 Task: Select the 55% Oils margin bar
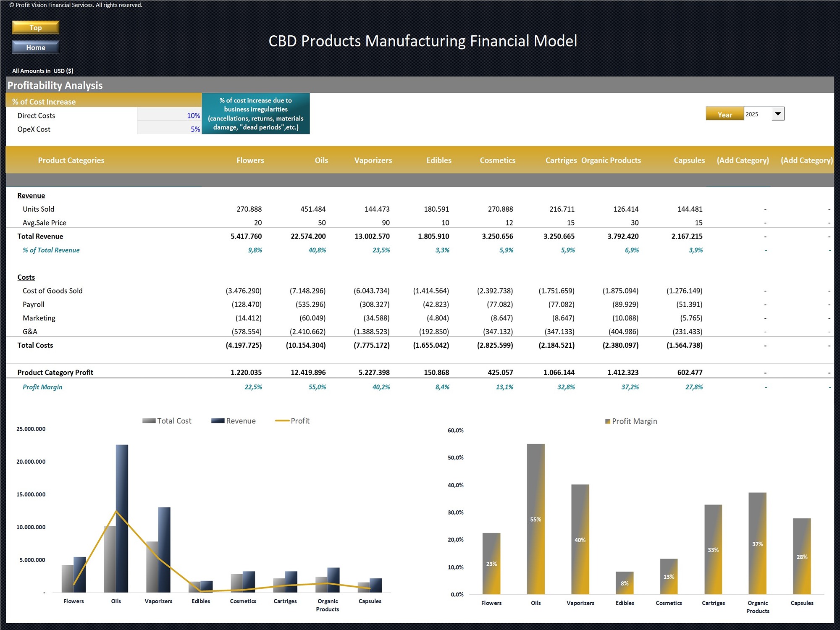(x=535, y=519)
